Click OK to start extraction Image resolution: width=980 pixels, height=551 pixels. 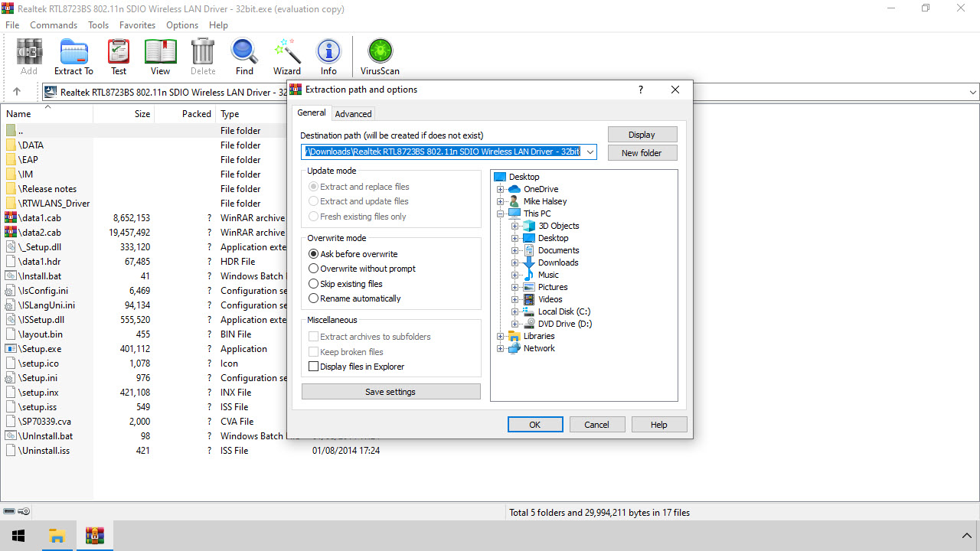[x=535, y=424]
